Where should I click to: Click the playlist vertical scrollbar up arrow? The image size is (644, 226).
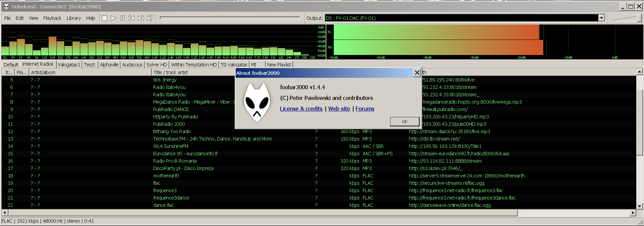coord(639,72)
